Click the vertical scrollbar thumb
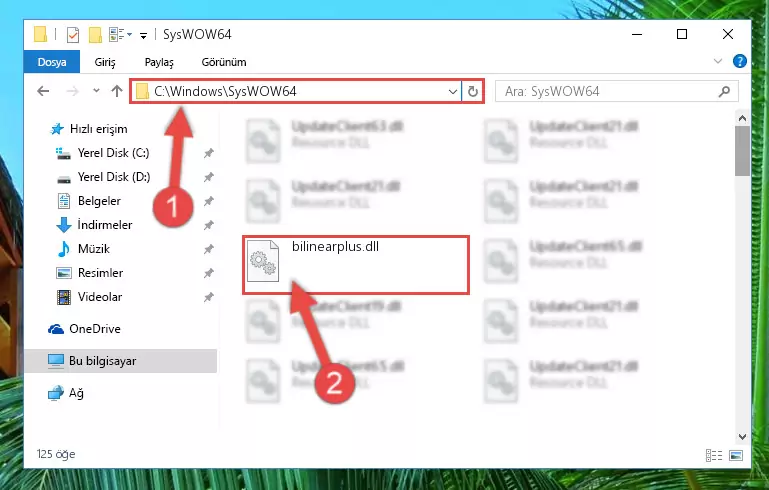769x490 pixels. 742,151
